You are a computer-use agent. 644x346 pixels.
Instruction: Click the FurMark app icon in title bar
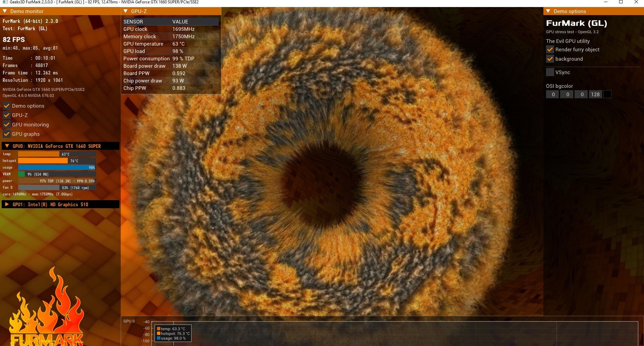coord(5,2)
